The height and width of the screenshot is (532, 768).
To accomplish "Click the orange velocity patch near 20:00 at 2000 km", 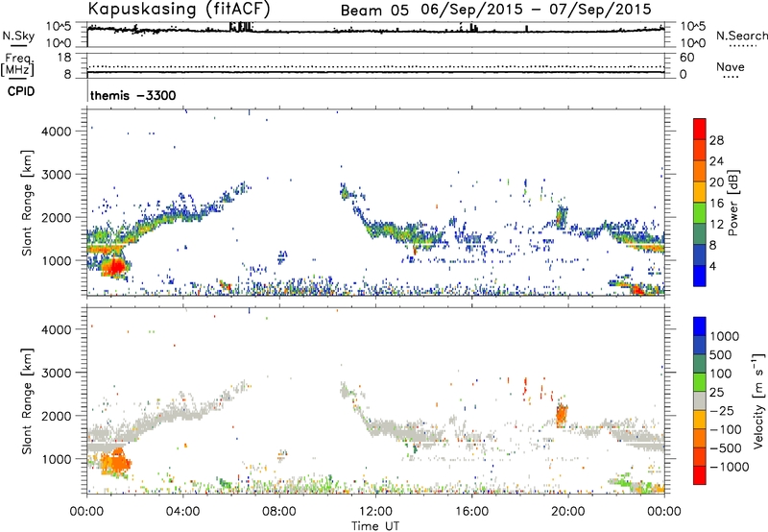I will pyautogui.click(x=562, y=416).
